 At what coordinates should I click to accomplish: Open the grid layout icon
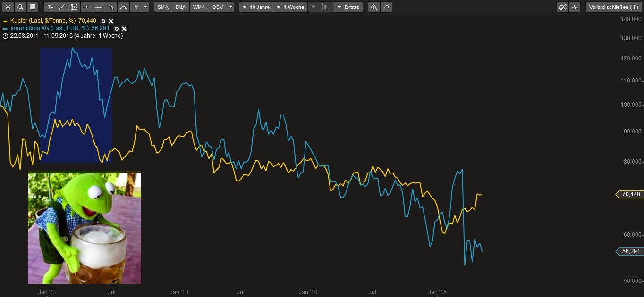[33, 7]
